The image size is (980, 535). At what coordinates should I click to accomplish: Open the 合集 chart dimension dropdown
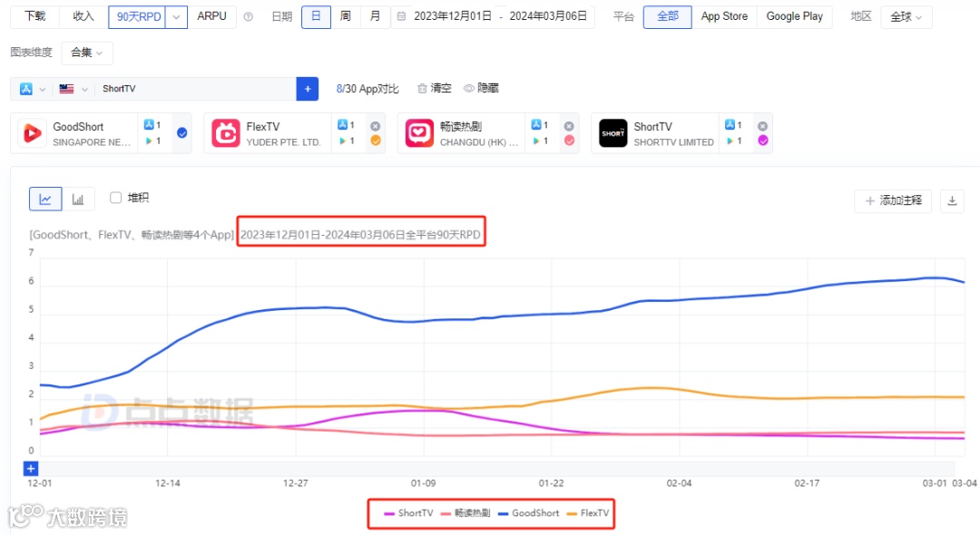pyautogui.click(x=86, y=53)
